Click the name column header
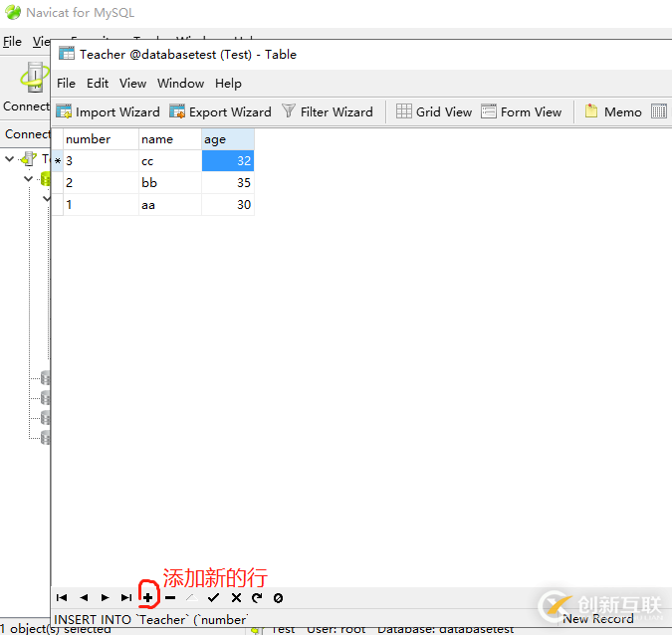Screen dimensions: 672x635 170,139
